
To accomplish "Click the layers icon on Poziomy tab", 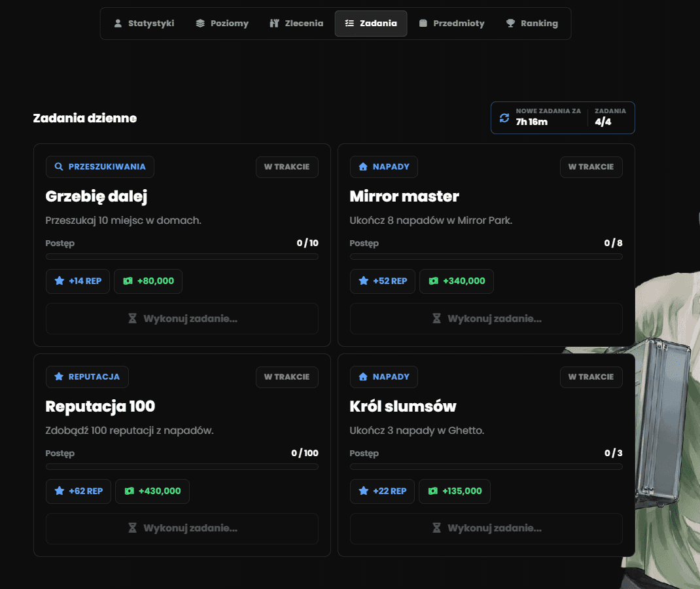I will point(200,23).
